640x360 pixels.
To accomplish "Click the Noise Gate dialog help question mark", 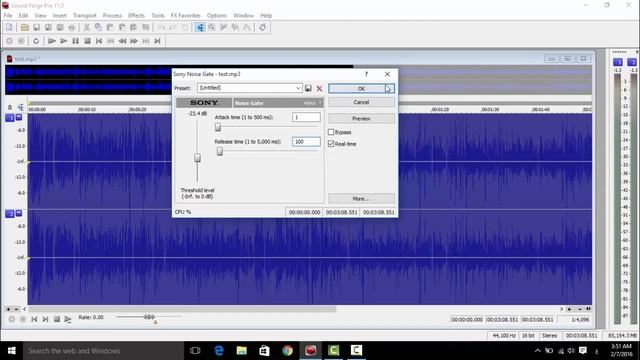I will [367, 74].
